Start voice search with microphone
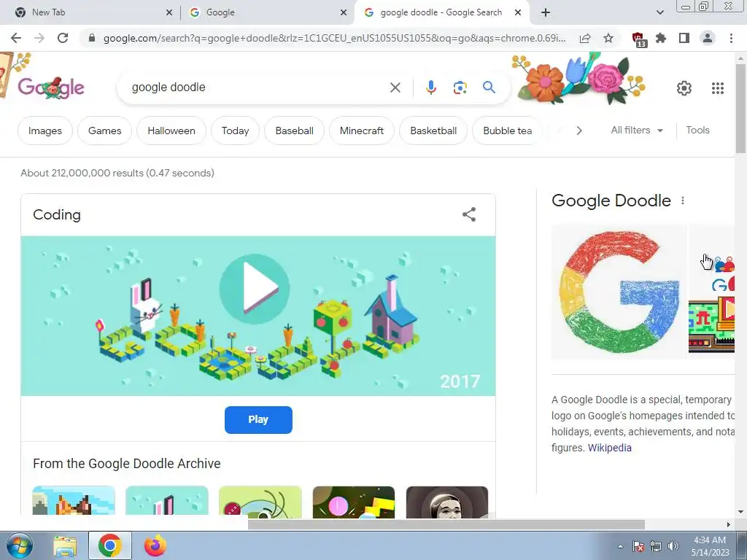 pos(430,87)
